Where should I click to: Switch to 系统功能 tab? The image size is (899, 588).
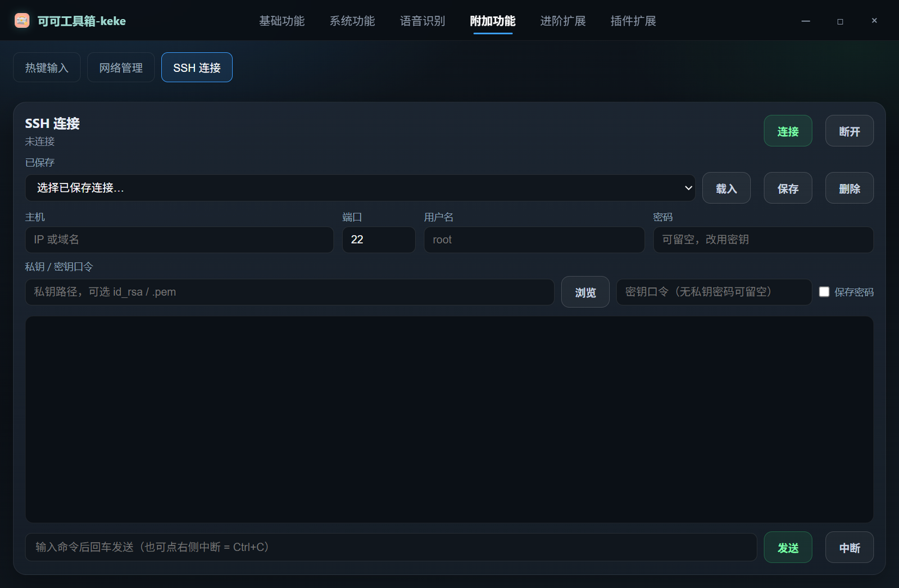pos(352,21)
